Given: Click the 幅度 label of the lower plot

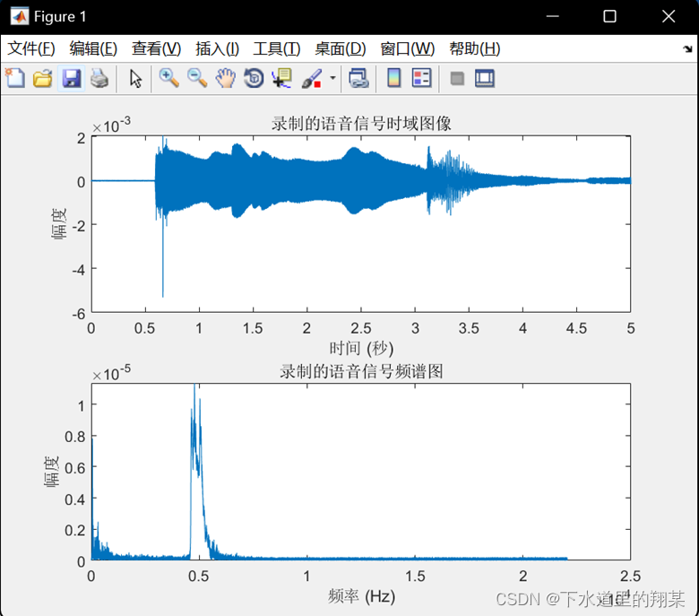Looking at the screenshot, I should 52,472.
